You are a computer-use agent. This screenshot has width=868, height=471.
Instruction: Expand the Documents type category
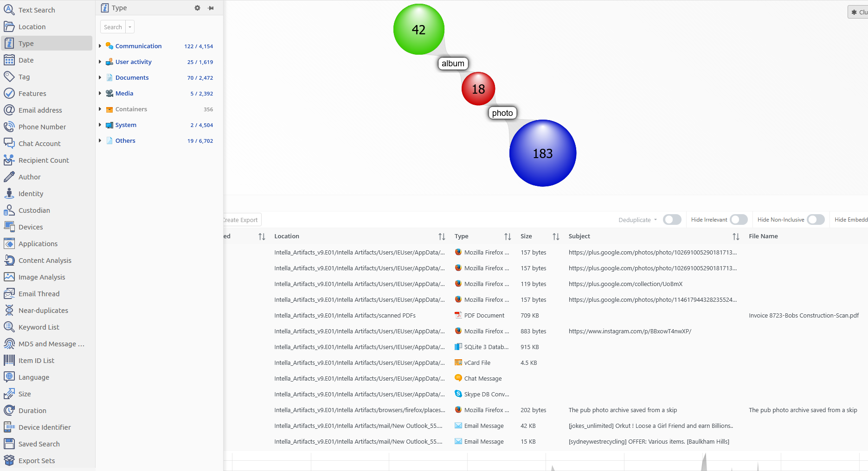[x=100, y=77]
